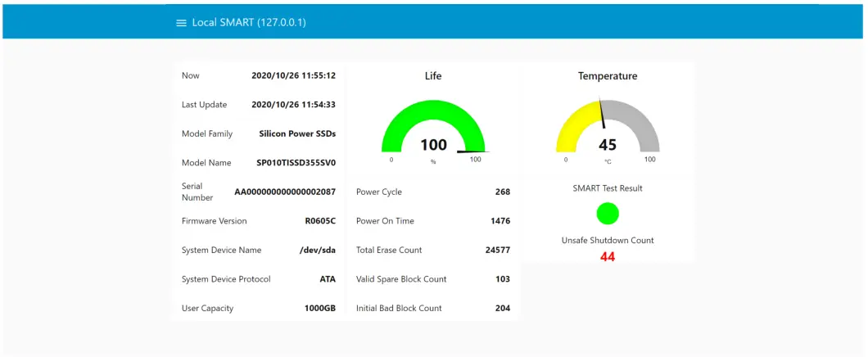
Task: Click the Model Name value SP010TISSD355SV0
Action: point(296,163)
